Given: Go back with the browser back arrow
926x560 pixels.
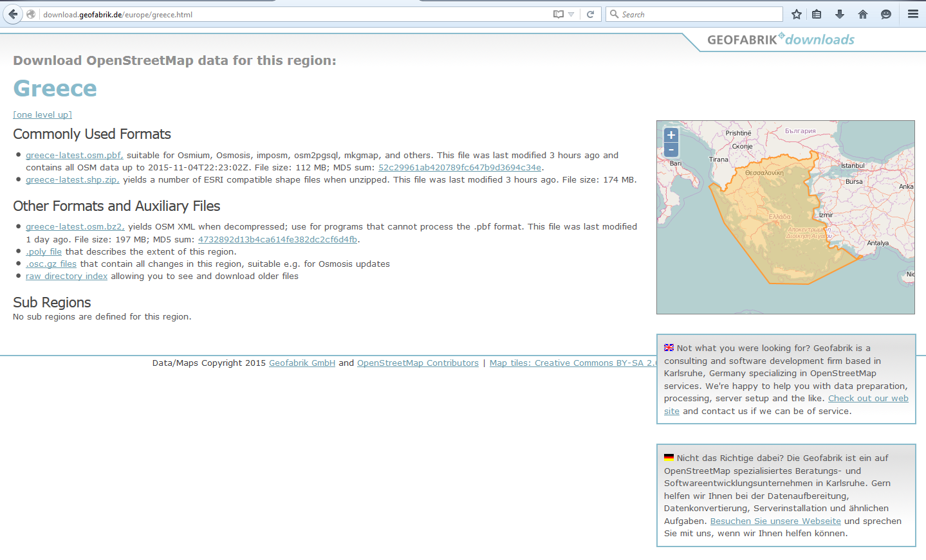Looking at the screenshot, I should pyautogui.click(x=13, y=14).
